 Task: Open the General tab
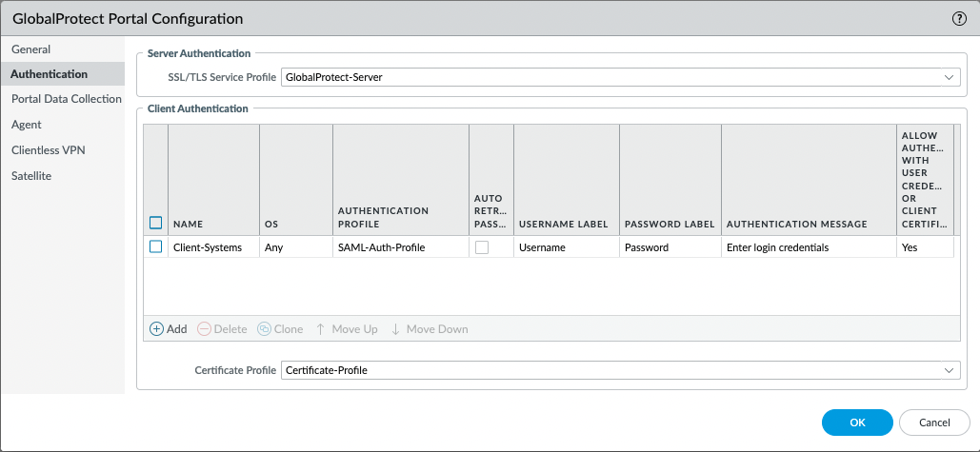pos(30,49)
